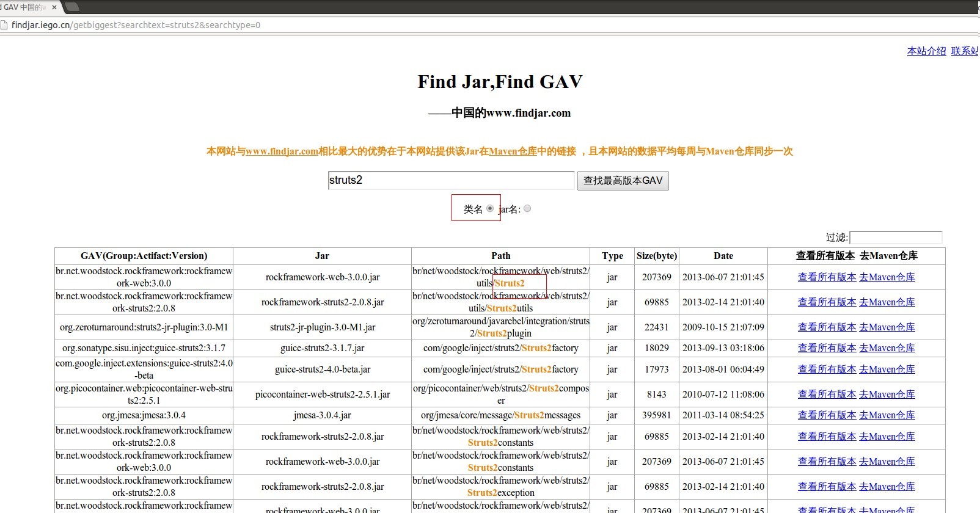
Task: Click the struts2-jr-plugin-3.0-M1.jar cell
Action: pos(323,327)
